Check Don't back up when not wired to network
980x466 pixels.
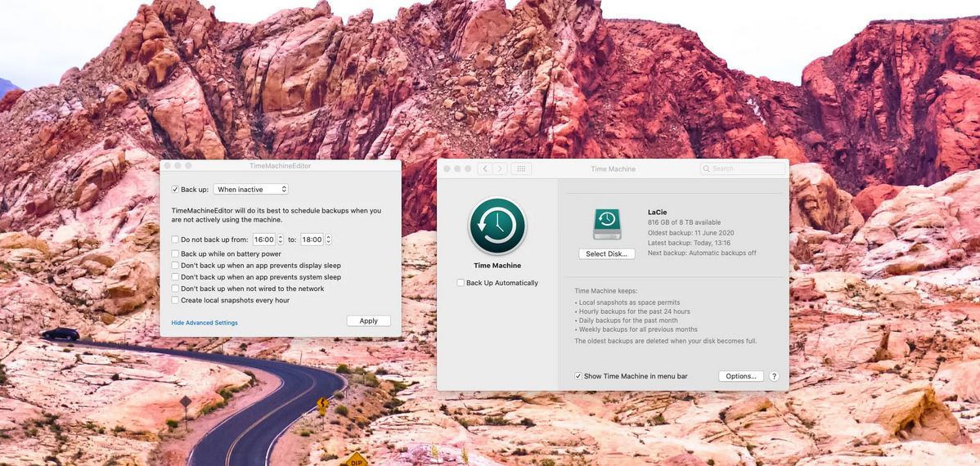(175, 289)
